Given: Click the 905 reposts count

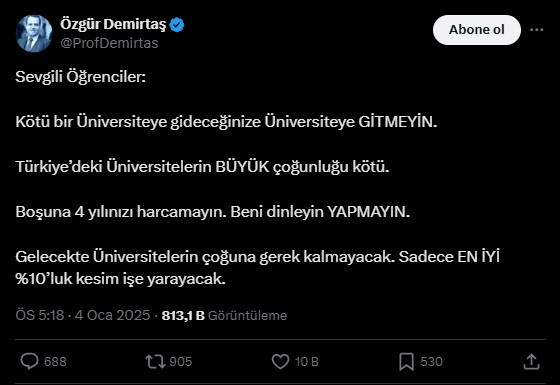Looking at the screenshot, I should [181, 362].
